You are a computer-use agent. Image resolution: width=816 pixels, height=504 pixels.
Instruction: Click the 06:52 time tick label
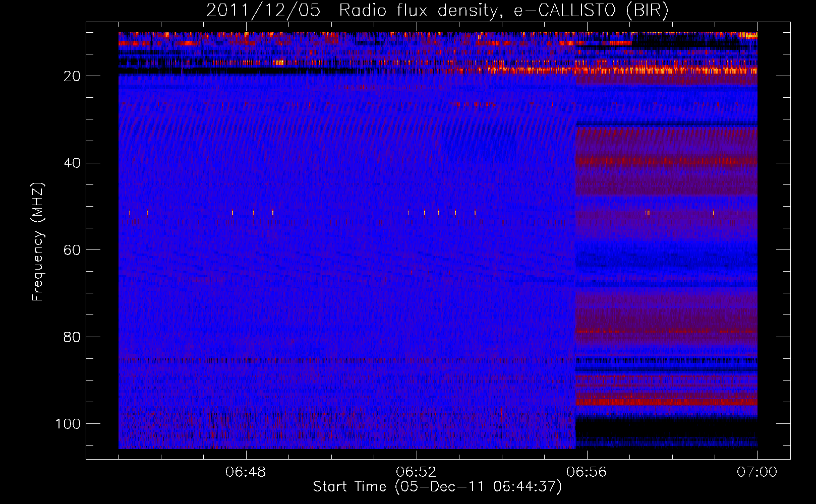click(x=417, y=472)
